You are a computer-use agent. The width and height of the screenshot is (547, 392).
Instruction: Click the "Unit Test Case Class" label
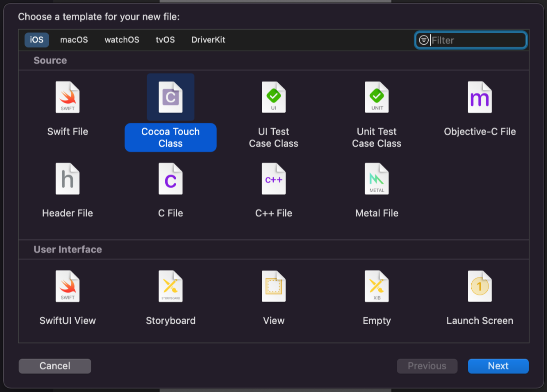point(377,137)
